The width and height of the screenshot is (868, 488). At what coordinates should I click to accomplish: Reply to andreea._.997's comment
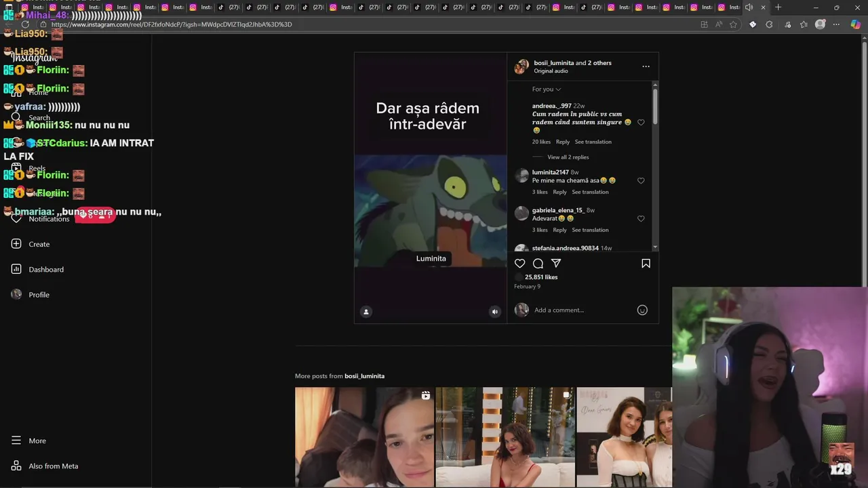coord(563,142)
